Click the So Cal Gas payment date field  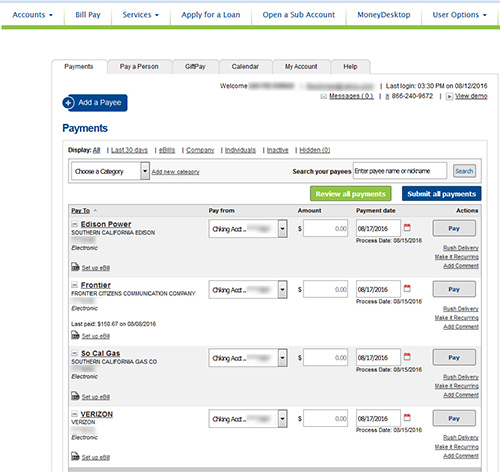click(x=378, y=358)
